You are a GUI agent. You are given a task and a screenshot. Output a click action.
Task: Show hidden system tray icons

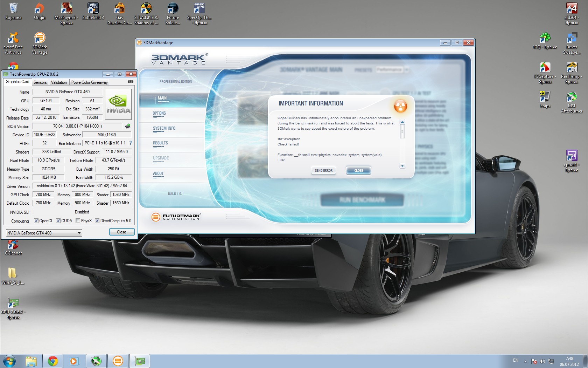525,361
